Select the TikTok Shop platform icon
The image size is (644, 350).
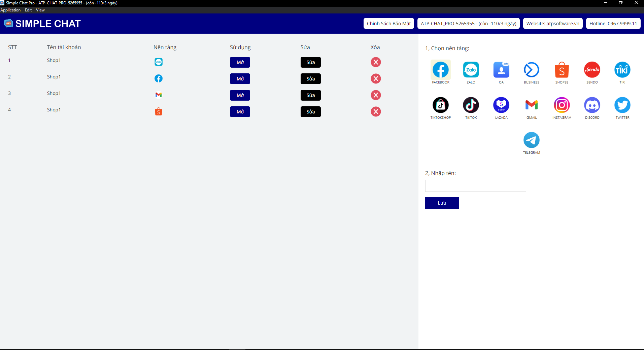click(x=440, y=105)
